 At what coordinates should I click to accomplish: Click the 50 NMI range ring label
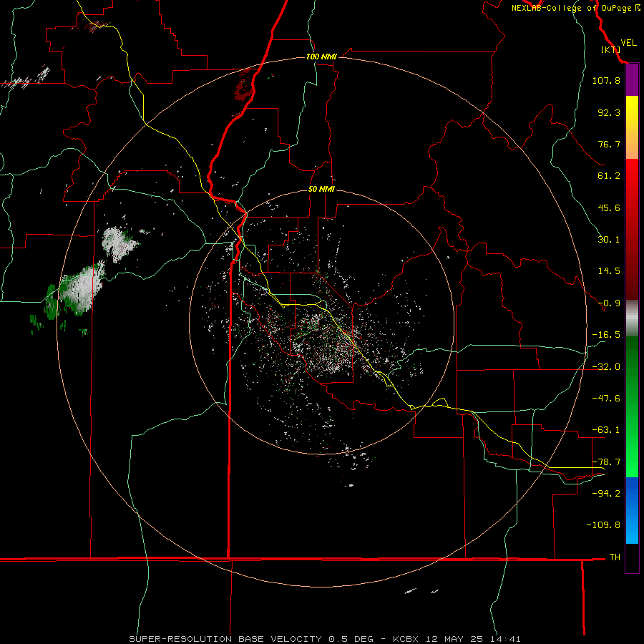(321, 189)
